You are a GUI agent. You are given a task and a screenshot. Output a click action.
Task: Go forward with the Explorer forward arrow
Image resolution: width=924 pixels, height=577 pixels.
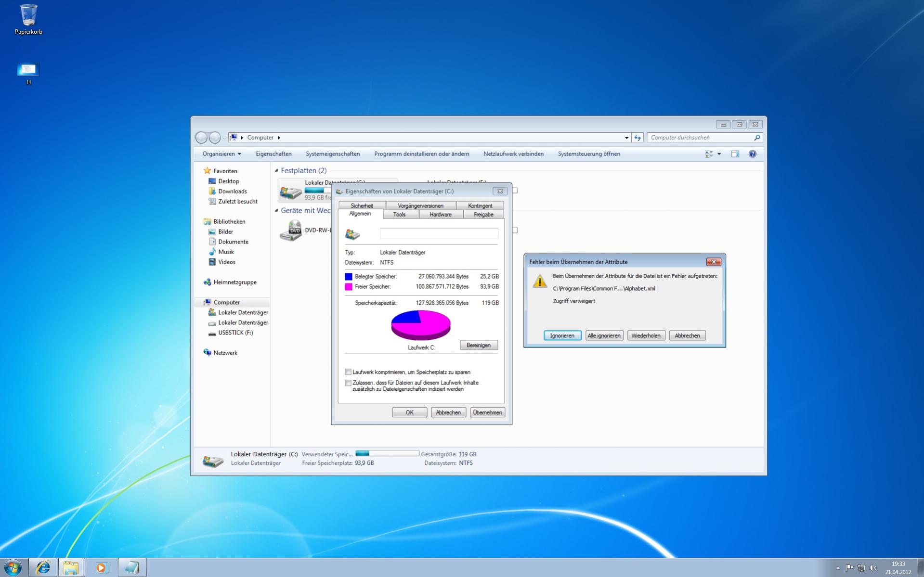[x=215, y=138]
